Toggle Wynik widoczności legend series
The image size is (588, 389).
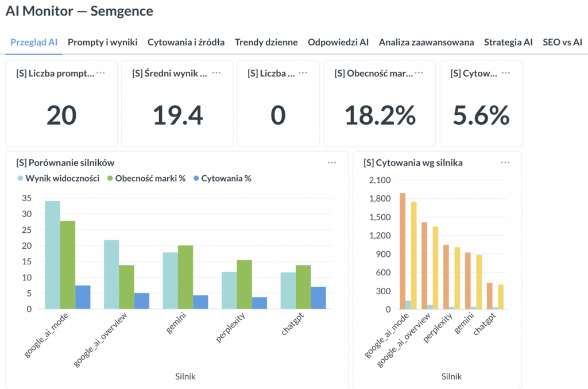click(58, 178)
